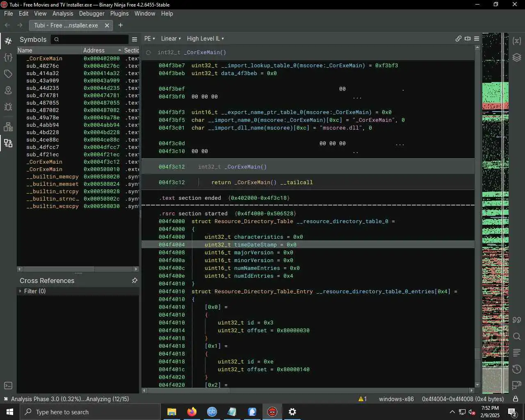525x420 pixels.
Task: Open the Stack layers icon on right
Action: click(517, 57)
